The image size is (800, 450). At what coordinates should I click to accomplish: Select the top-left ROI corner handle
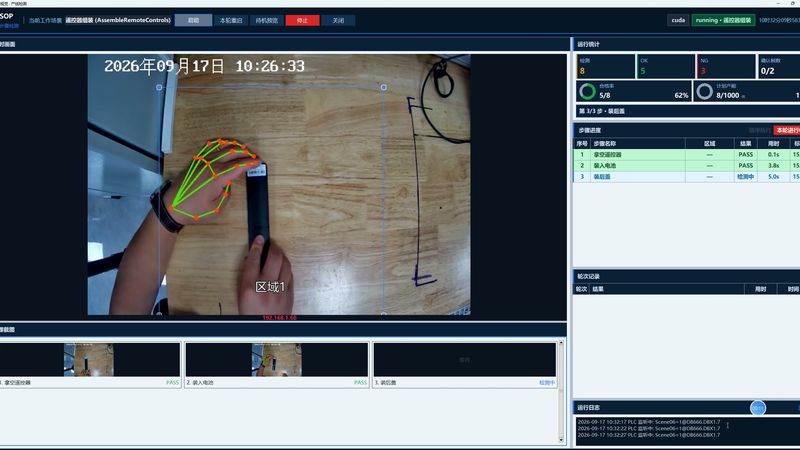click(x=159, y=87)
